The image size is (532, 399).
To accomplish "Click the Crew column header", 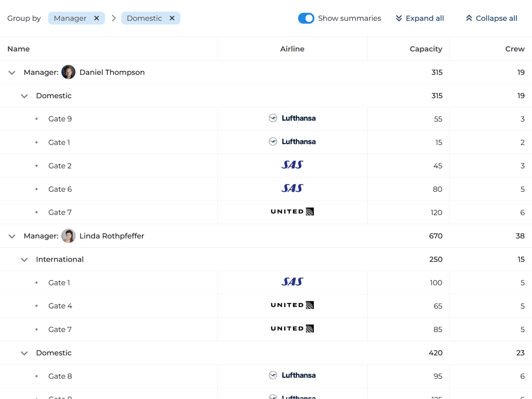I will click(514, 49).
